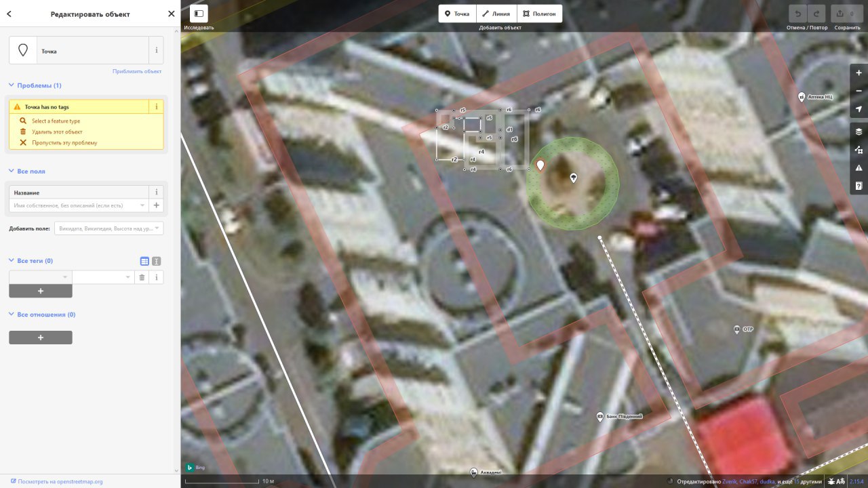Choose Select a feature type fix
868x488 pixels.
click(x=56, y=121)
